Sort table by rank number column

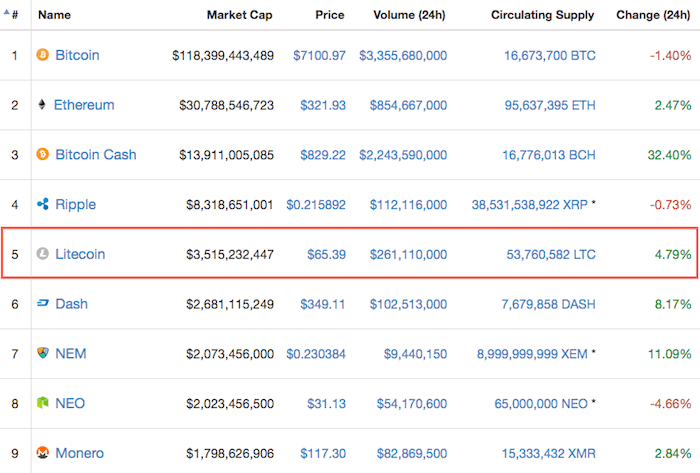[x=12, y=15]
